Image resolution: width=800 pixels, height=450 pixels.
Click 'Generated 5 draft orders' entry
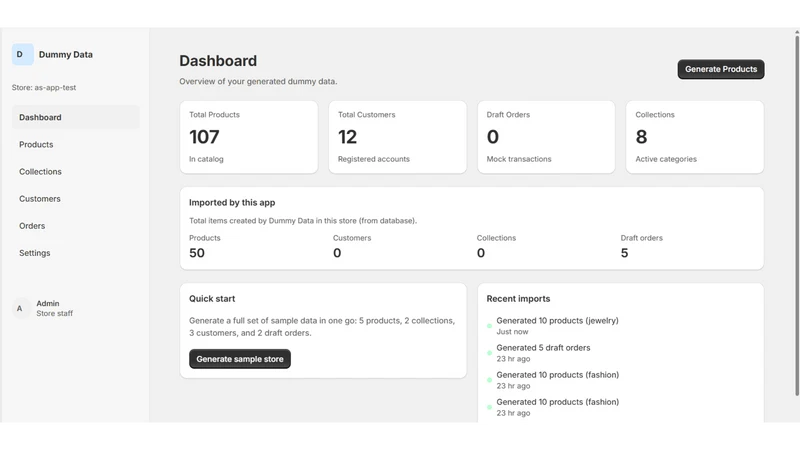(543, 347)
